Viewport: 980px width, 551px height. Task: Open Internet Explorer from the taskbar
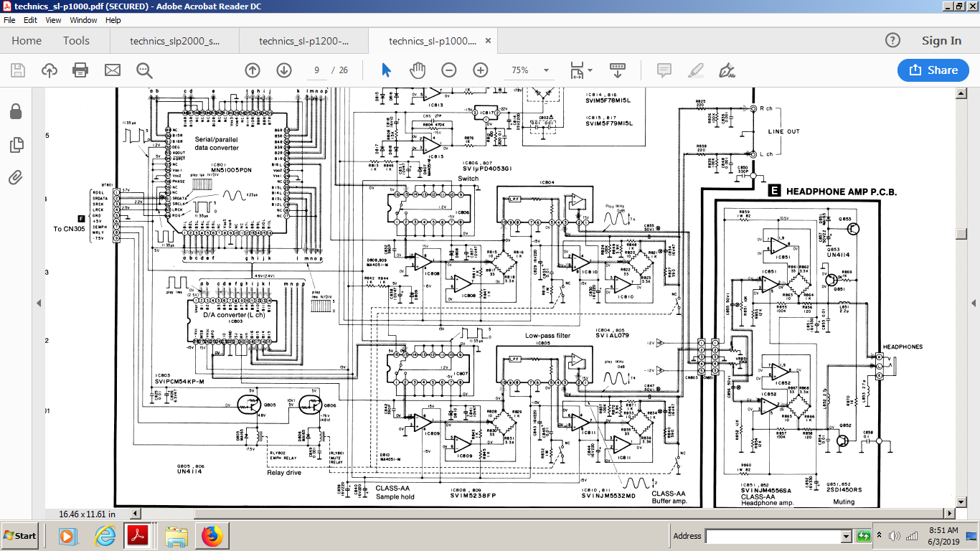pos(105,536)
